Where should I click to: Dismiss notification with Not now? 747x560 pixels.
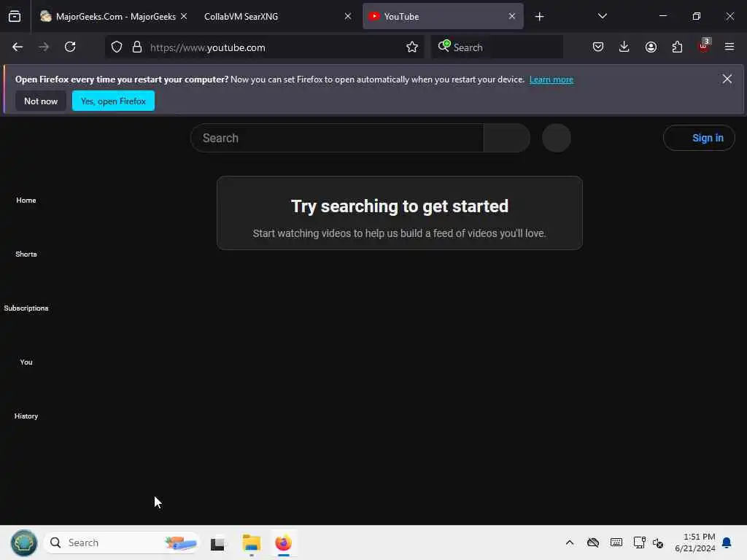[x=41, y=101]
